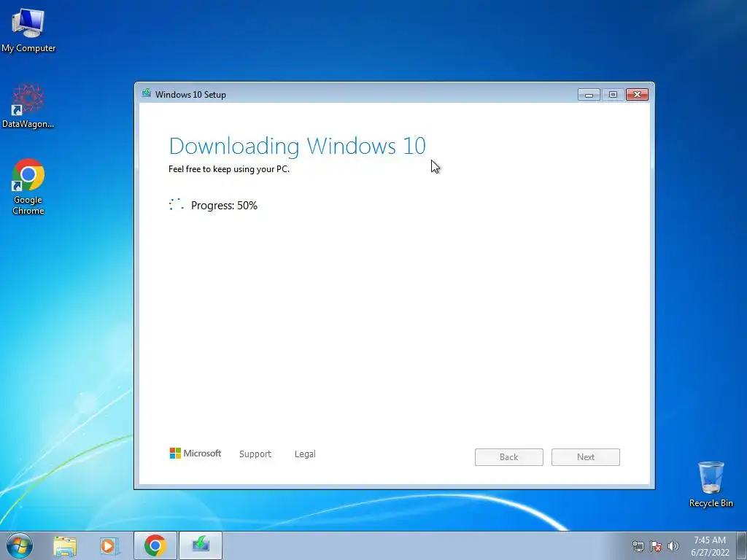Click the 'Progress: 50%' text

click(x=224, y=205)
